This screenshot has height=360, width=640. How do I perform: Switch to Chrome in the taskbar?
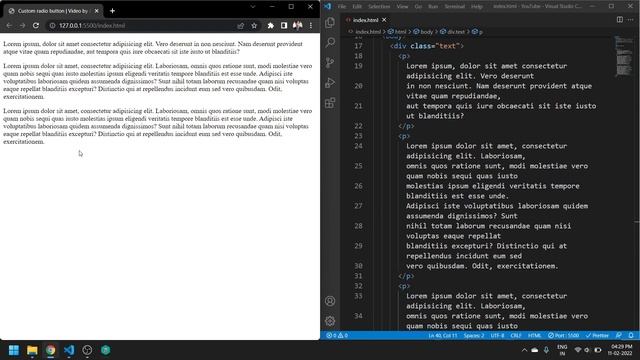(51, 350)
